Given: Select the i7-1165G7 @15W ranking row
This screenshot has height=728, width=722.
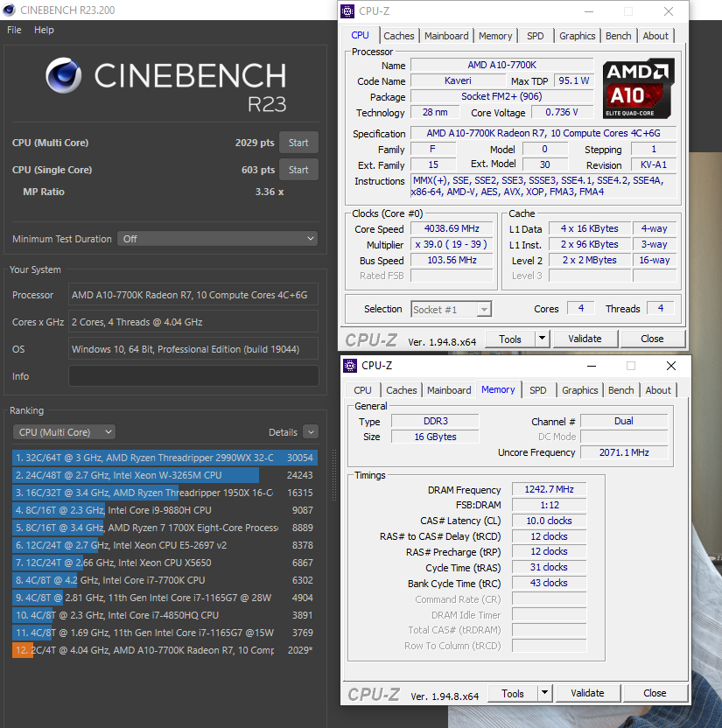Looking at the screenshot, I should pos(165,633).
